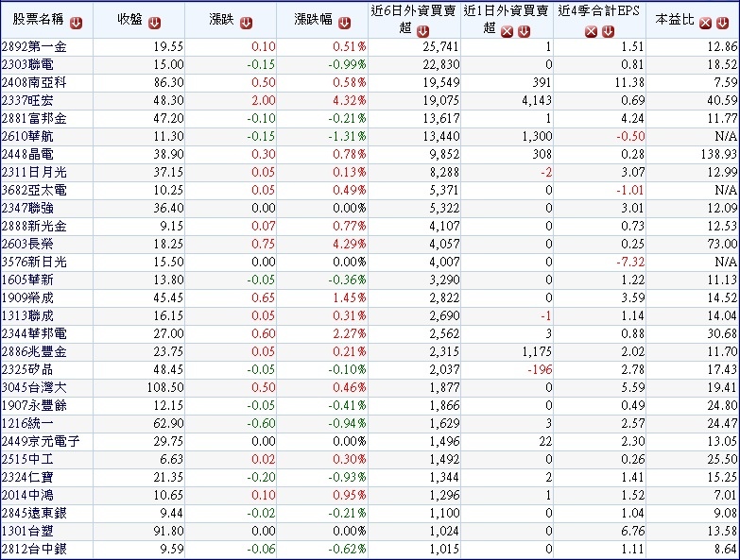
Task: Select stock 2881富邦金
Action: pos(34,118)
